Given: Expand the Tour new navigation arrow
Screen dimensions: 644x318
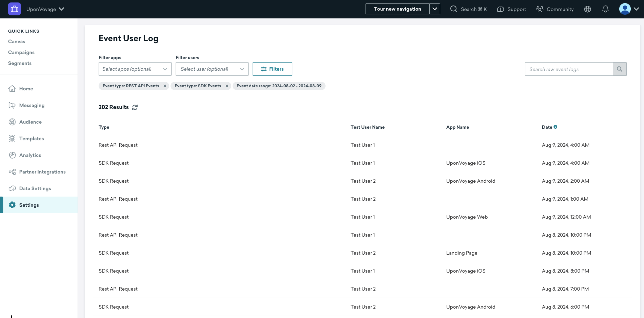Looking at the screenshot, I should coord(435,9).
